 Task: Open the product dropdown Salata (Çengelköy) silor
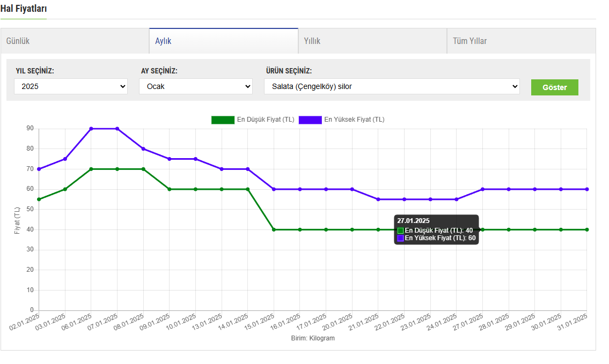coord(392,86)
